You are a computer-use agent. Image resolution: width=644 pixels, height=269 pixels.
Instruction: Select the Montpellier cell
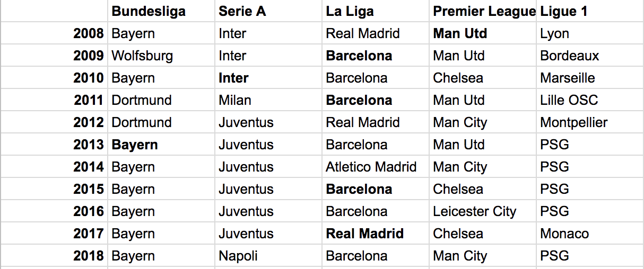[590, 122]
